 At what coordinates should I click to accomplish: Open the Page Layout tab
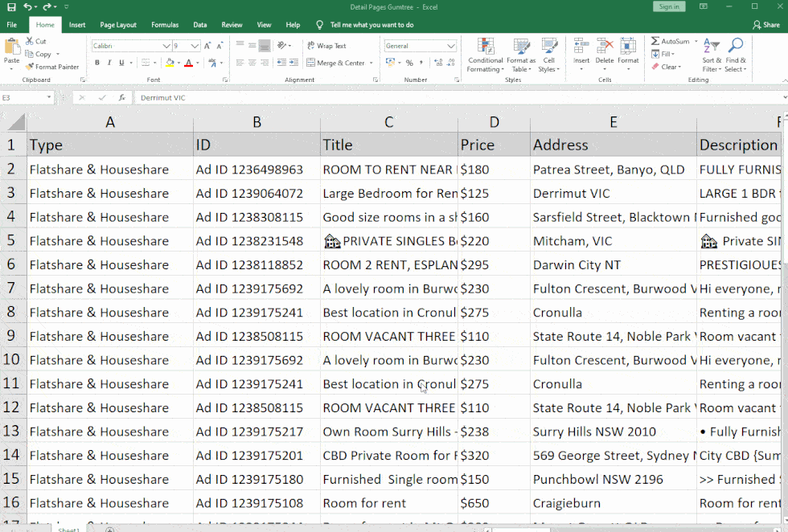(118, 25)
